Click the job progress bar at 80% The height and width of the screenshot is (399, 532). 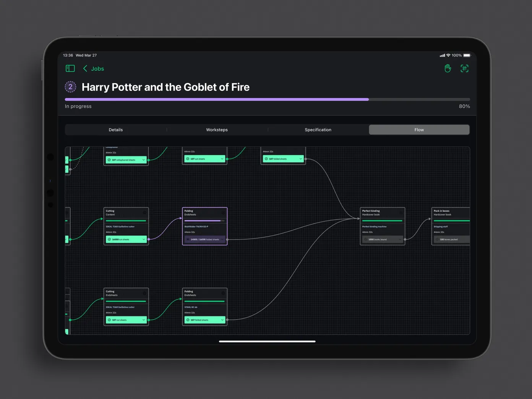[x=267, y=99]
